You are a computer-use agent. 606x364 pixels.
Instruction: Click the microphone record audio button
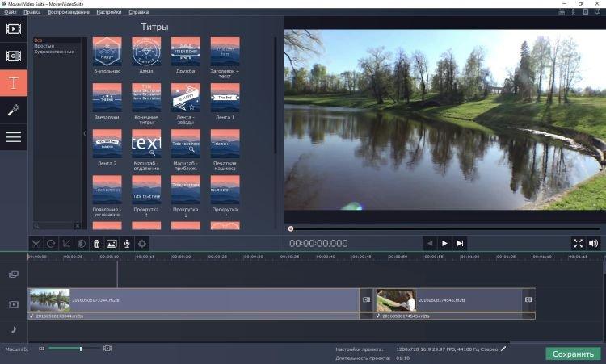pos(127,244)
